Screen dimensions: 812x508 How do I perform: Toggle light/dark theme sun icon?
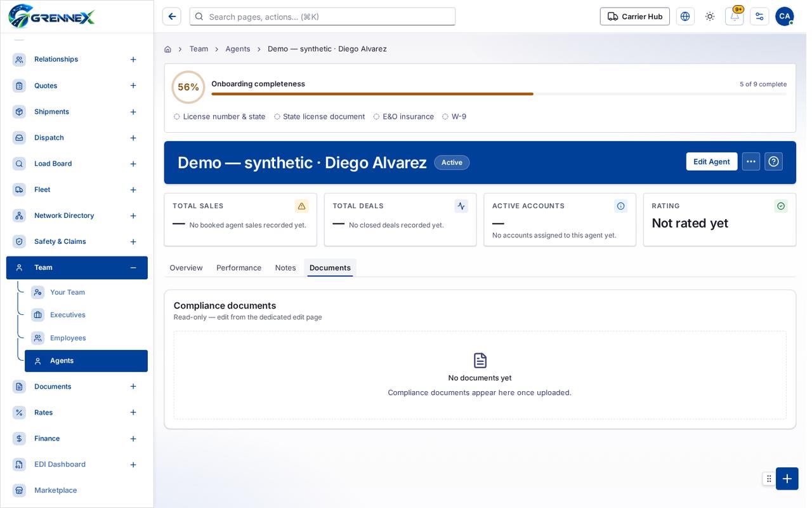click(710, 17)
